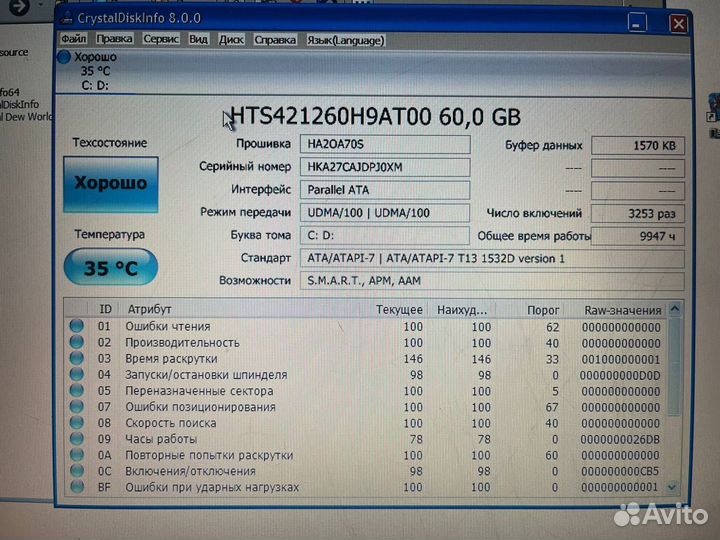Click the Общее время работы value 9947 ч
Image resolution: width=720 pixels, height=540 pixels.
tap(638, 236)
